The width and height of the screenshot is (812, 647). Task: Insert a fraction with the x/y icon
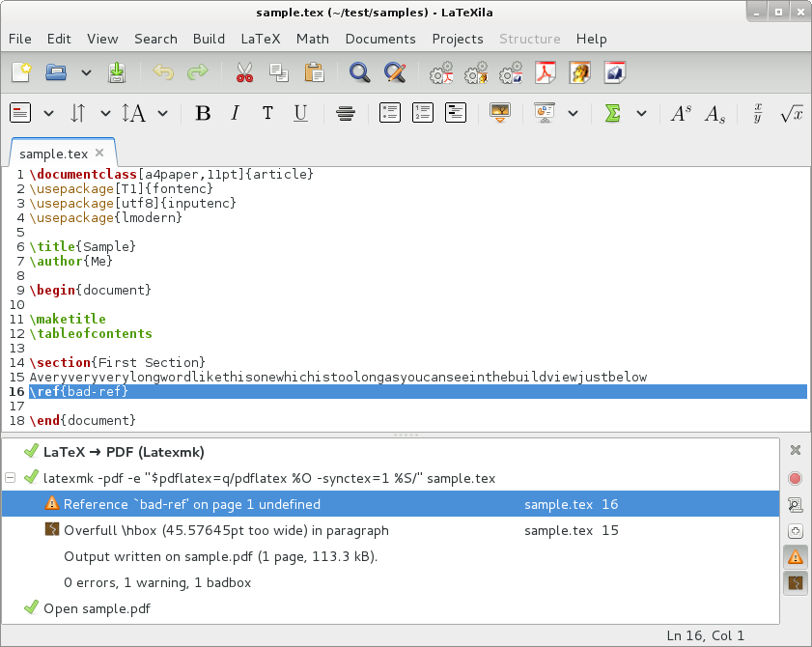(758, 113)
